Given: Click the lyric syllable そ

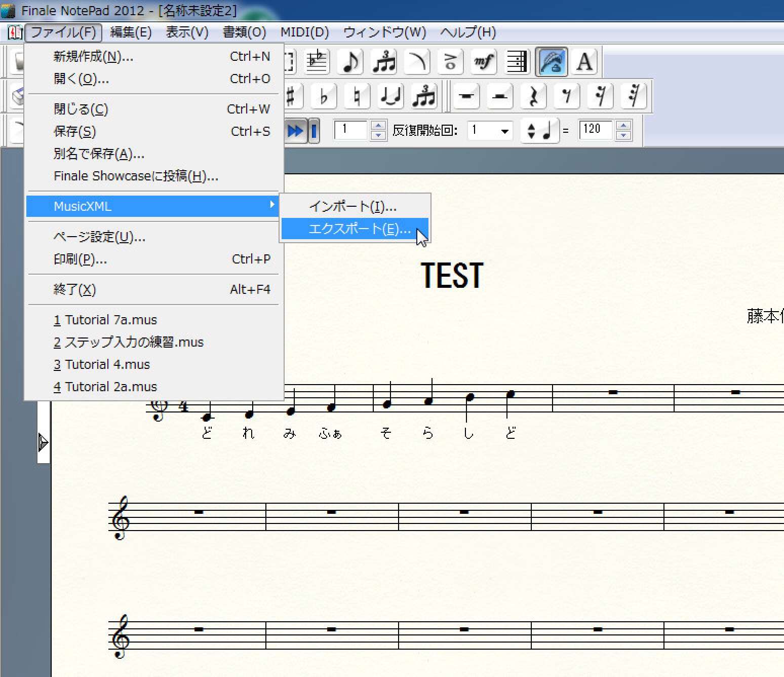Looking at the screenshot, I should (x=386, y=433).
